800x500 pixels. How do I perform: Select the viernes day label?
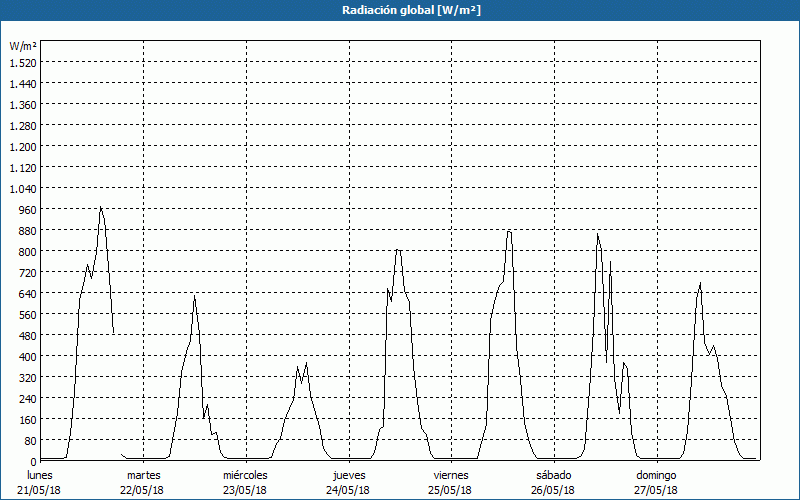[x=451, y=474]
